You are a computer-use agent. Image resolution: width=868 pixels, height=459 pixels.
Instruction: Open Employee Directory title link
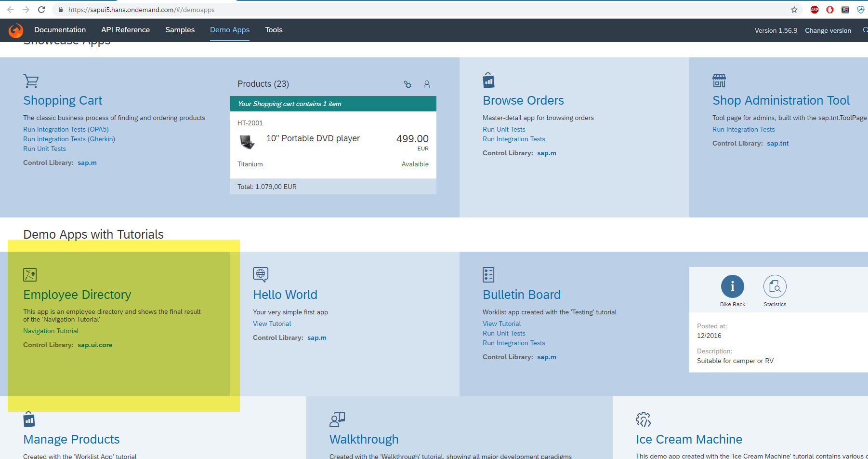click(77, 295)
